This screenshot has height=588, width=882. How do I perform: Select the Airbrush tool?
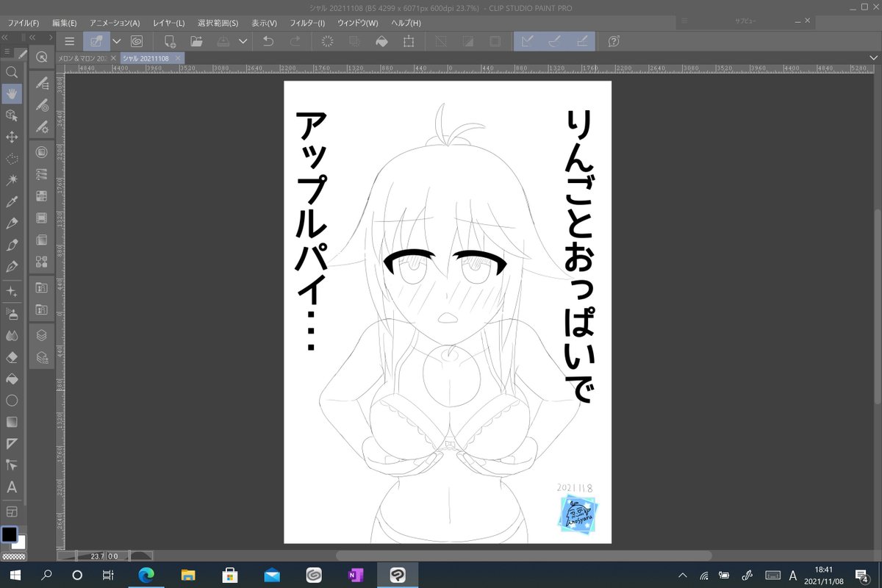coord(12,314)
